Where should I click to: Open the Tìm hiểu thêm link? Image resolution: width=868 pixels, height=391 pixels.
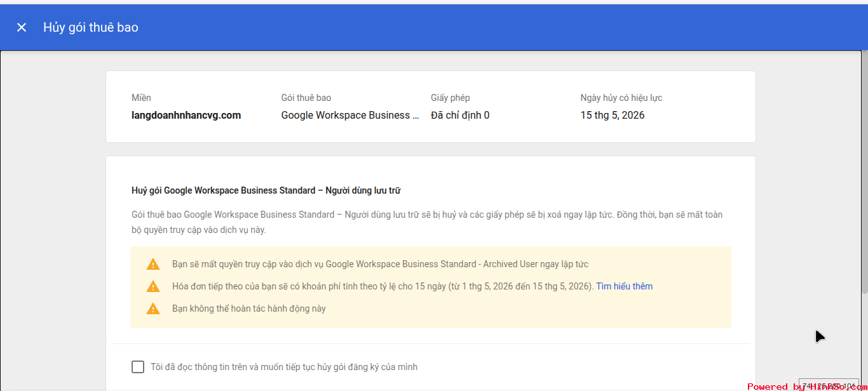[624, 286]
